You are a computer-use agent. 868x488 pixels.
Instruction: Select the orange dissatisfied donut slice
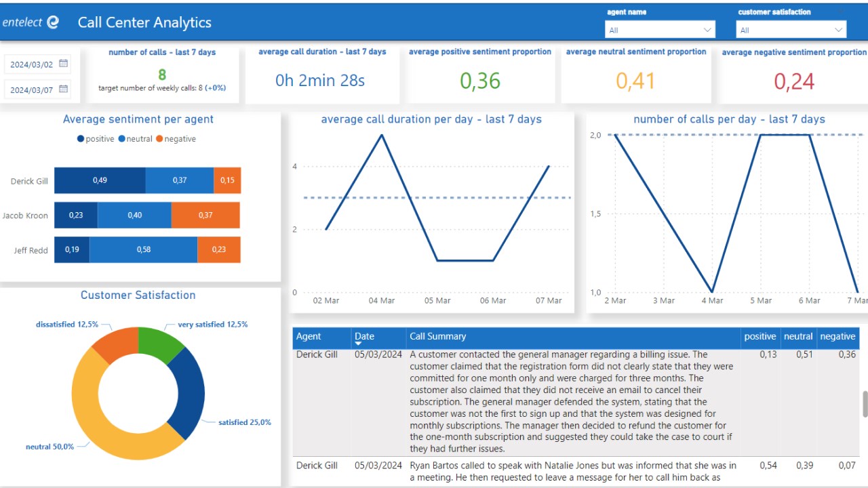[117, 343]
